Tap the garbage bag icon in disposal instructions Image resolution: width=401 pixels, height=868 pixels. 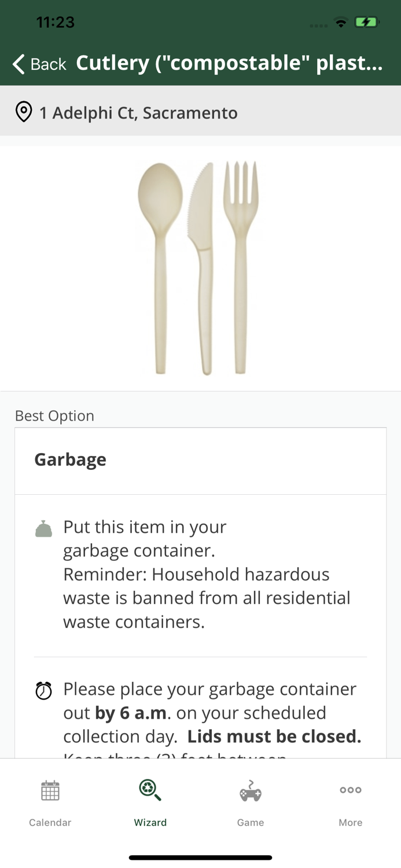[x=43, y=528]
